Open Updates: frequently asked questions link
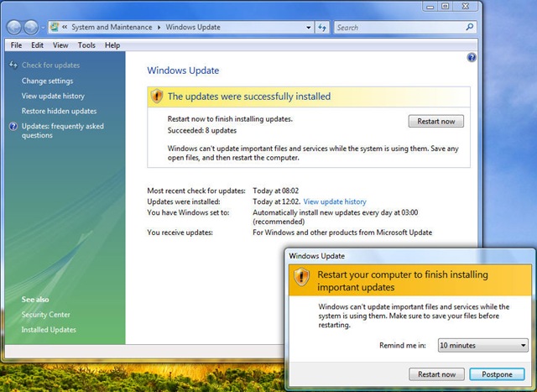Screen dimensions: 537x392 [x=63, y=131]
